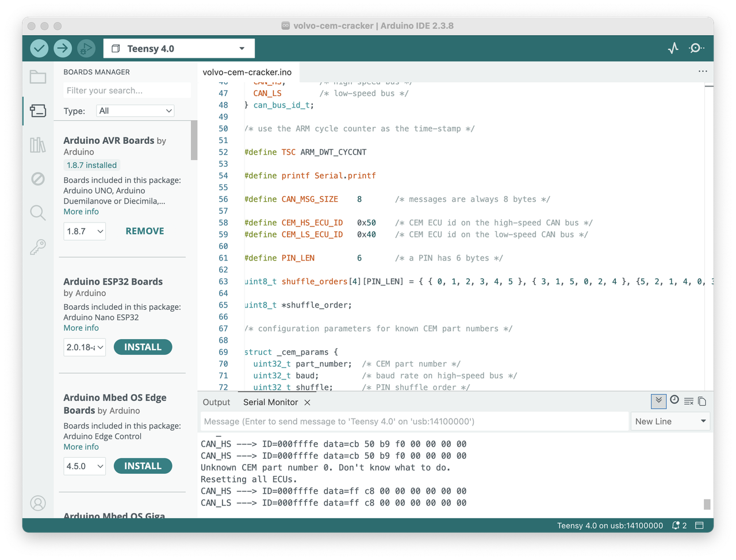
Task: Open the Sketchbook folder sidebar icon
Action: click(38, 76)
